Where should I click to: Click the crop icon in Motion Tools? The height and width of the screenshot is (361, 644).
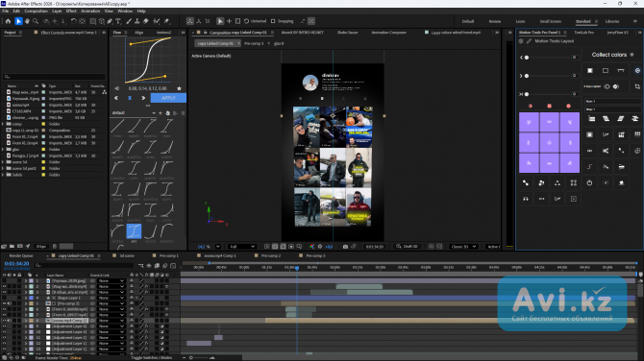(637, 86)
